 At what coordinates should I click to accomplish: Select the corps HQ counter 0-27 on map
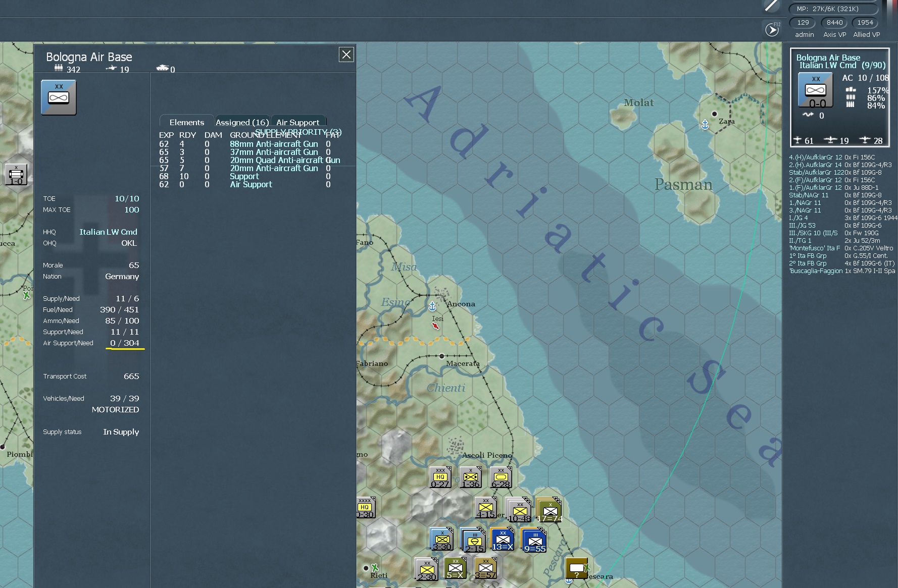click(x=440, y=477)
